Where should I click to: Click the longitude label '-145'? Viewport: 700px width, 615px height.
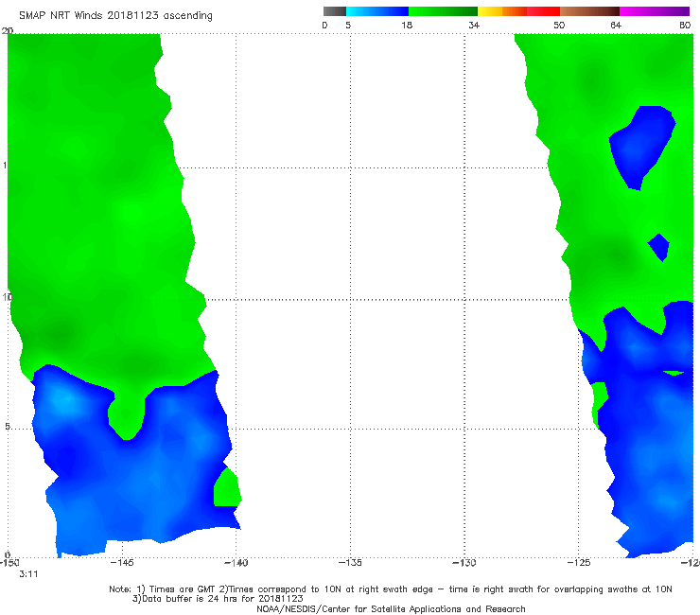122,563
